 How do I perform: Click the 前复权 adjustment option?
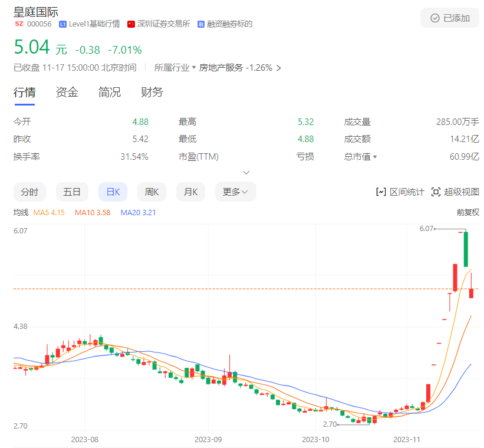pos(467,212)
